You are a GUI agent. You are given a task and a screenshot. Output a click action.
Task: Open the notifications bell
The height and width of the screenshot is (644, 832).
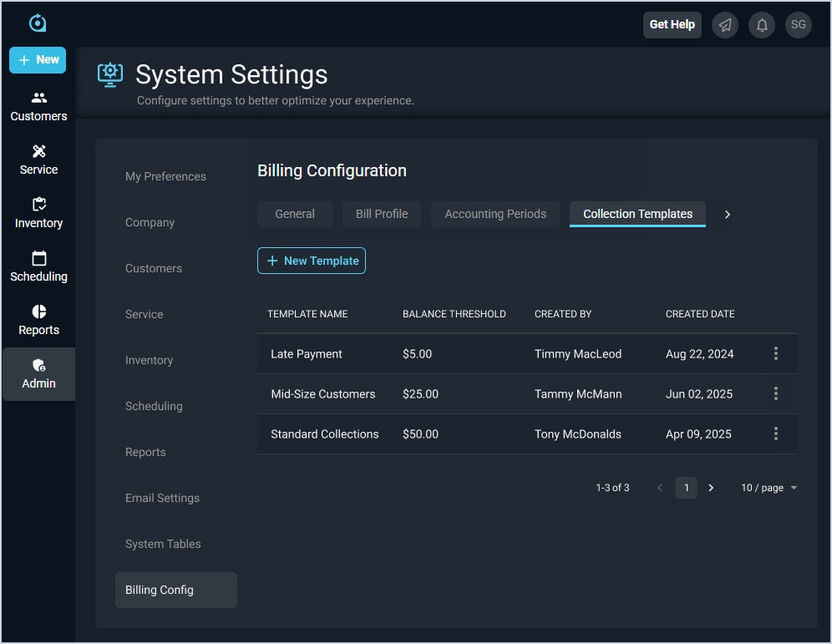(x=762, y=25)
